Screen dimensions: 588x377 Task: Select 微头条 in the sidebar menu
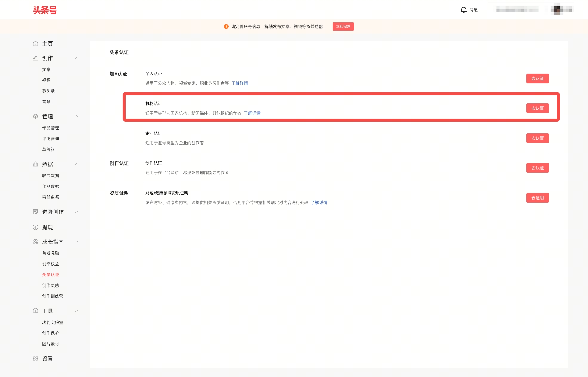pyautogui.click(x=48, y=91)
